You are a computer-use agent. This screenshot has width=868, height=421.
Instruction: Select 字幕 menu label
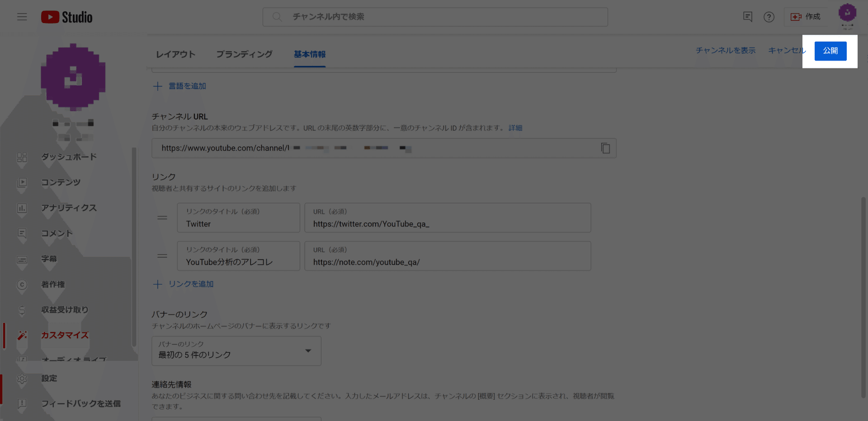pos(49,259)
